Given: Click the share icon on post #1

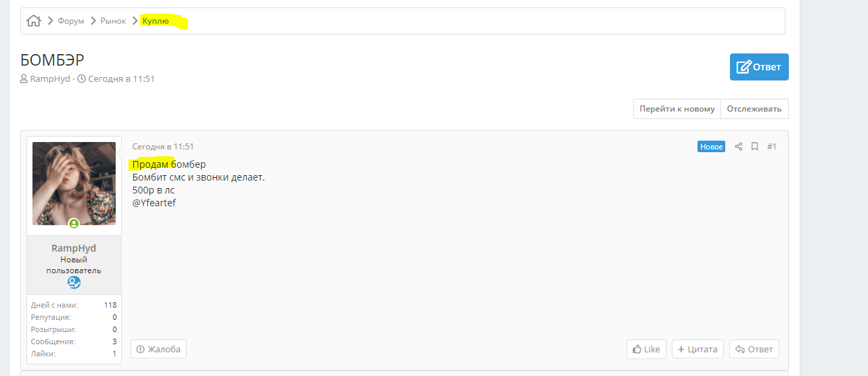Looking at the screenshot, I should (x=739, y=147).
